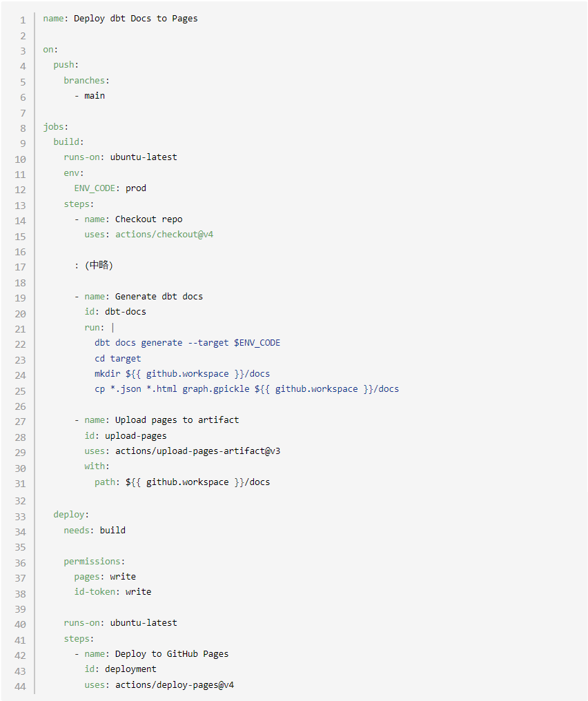
Task: Click the 'needs: build' line
Action: point(95,531)
